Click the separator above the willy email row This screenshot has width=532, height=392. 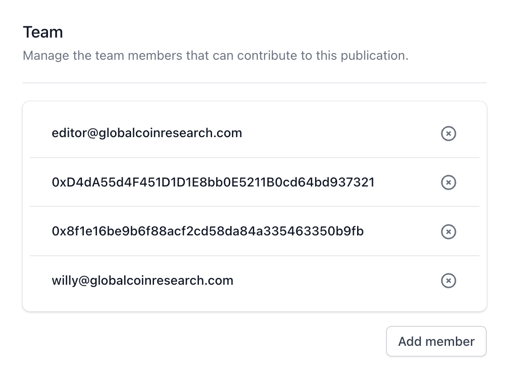click(x=254, y=256)
